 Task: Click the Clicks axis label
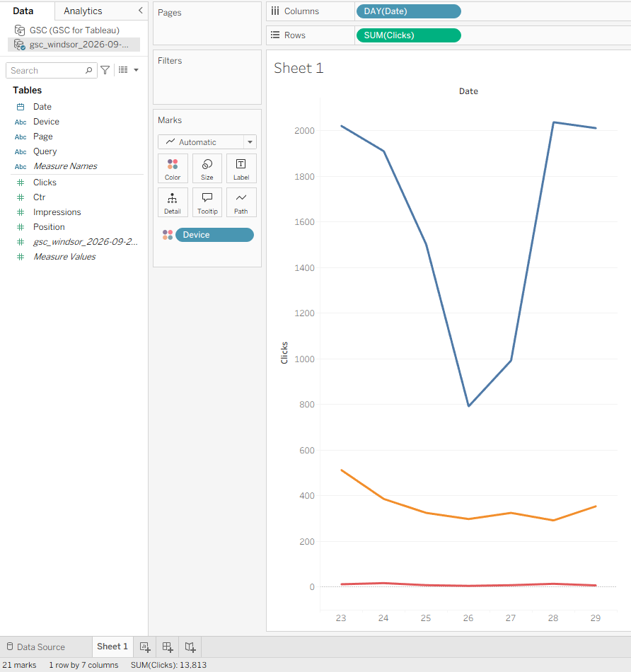click(284, 353)
